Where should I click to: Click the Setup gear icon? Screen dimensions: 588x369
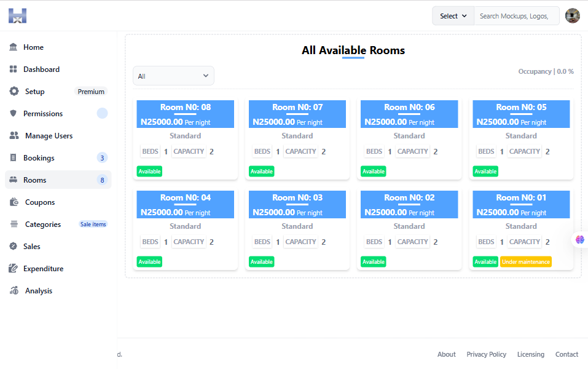[x=14, y=92]
